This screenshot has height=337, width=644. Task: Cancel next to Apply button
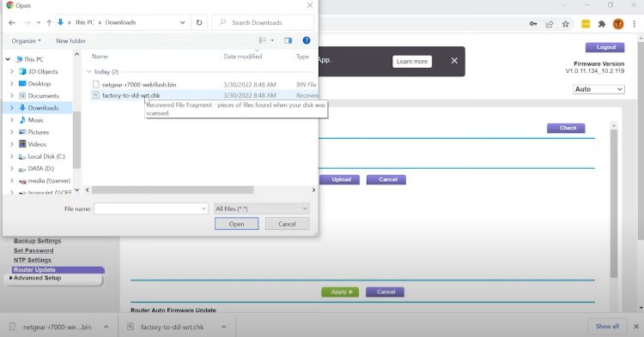385,292
